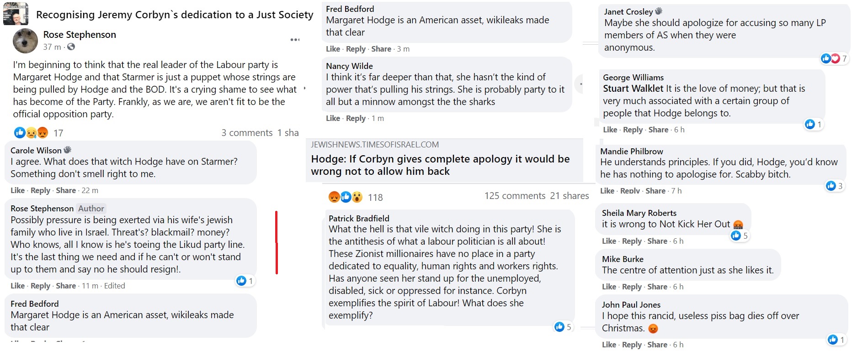Click the like badge on Patrick Bradfield's comment
The width and height of the screenshot is (868, 351).
pyautogui.click(x=563, y=327)
